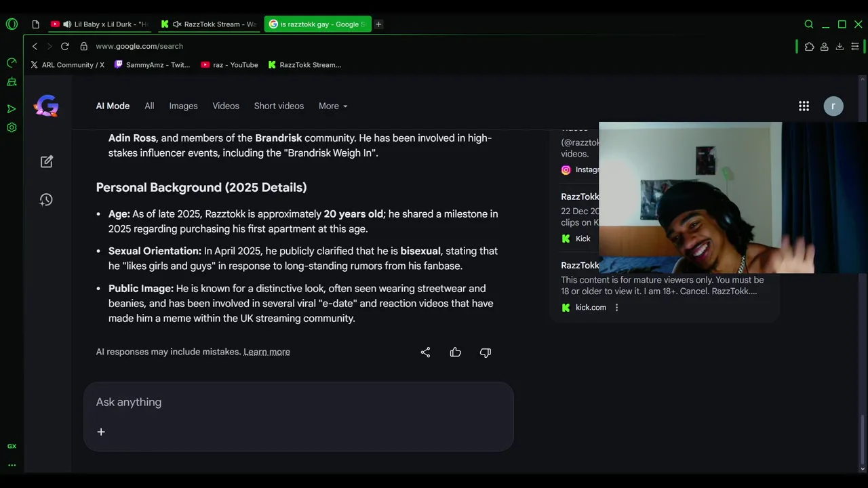Open the Instagram source link
The height and width of the screenshot is (488, 868).
pos(580,169)
